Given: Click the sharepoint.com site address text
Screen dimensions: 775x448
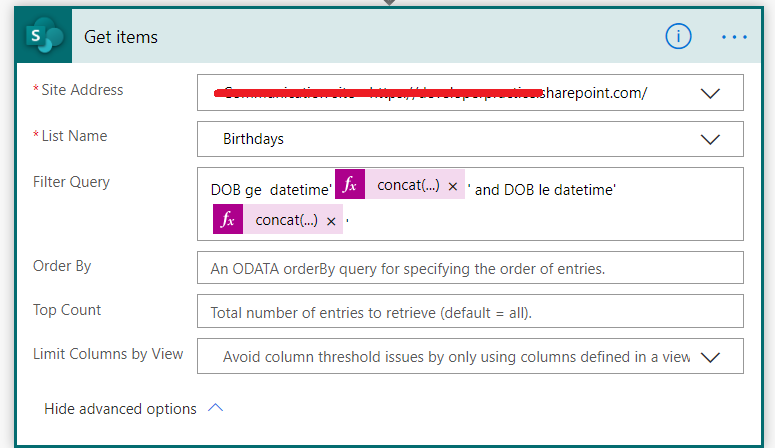Looking at the screenshot, I should [x=595, y=93].
